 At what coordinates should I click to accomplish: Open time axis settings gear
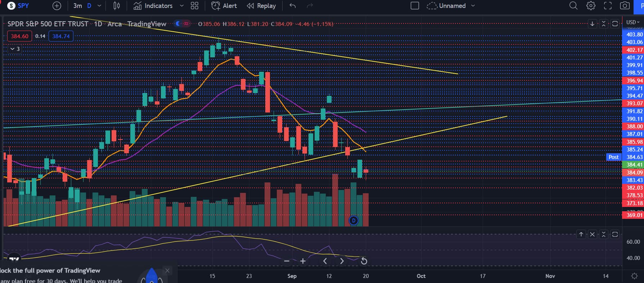pyautogui.click(x=634, y=276)
